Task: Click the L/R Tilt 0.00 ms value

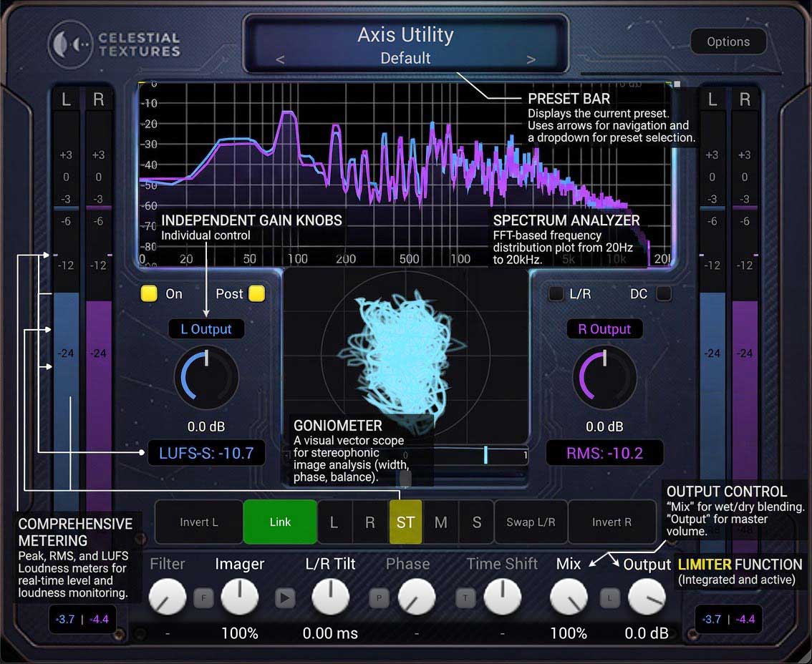Action: (330, 633)
